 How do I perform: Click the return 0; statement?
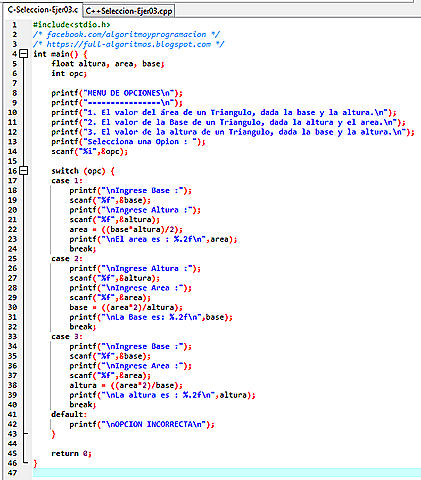[71, 453]
